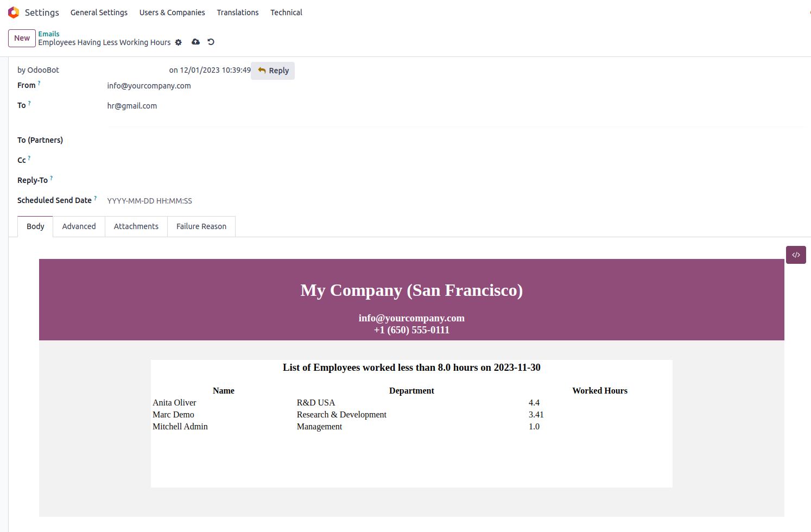Click the 3.41 worked hours value
Image resolution: width=811 pixels, height=532 pixels.
point(536,415)
